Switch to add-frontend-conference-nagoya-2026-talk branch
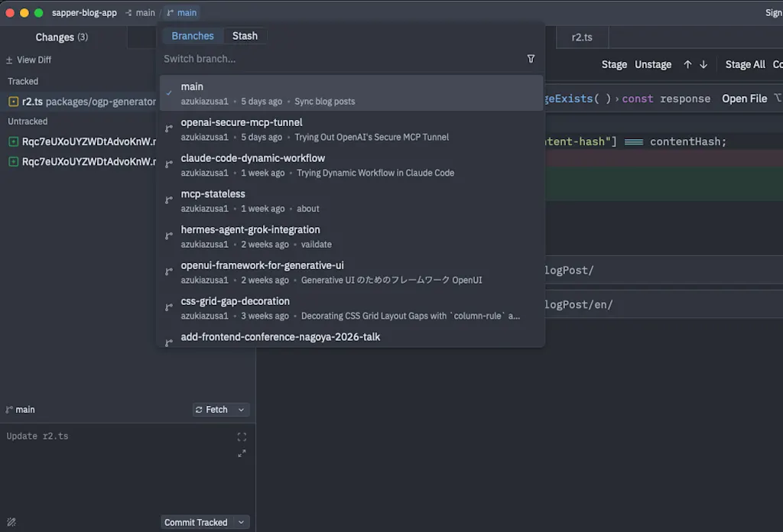783x532 pixels. click(x=352, y=337)
